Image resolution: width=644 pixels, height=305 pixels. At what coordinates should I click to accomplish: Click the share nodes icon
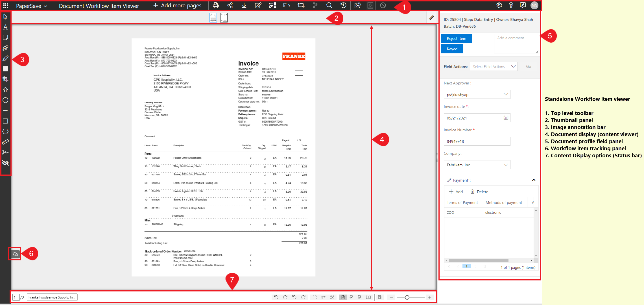(230, 5)
